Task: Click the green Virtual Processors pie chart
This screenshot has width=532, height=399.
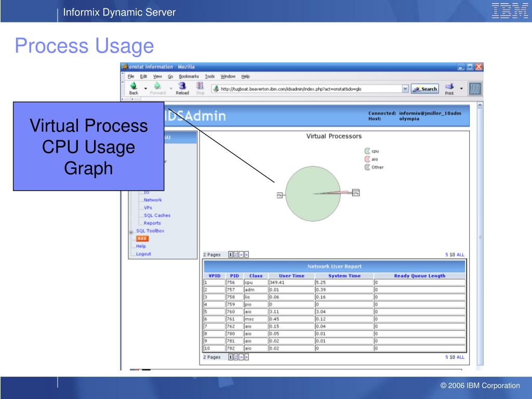Action: (x=313, y=194)
